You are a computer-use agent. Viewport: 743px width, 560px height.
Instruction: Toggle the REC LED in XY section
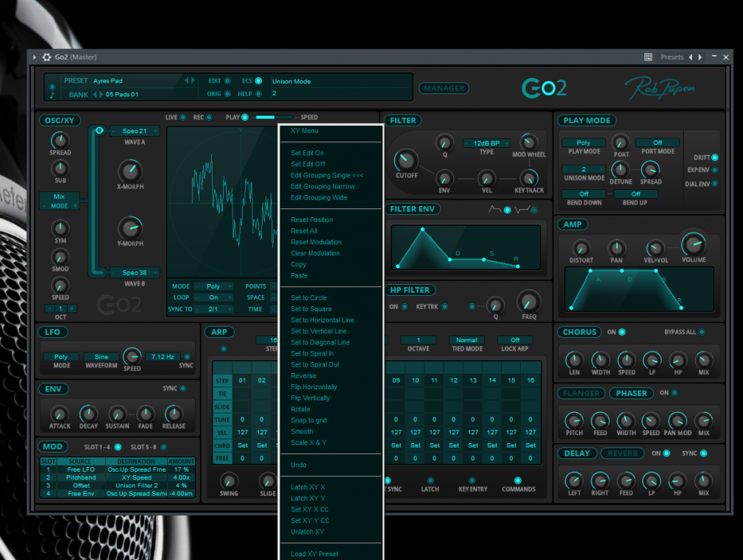[x=209, y=117]
